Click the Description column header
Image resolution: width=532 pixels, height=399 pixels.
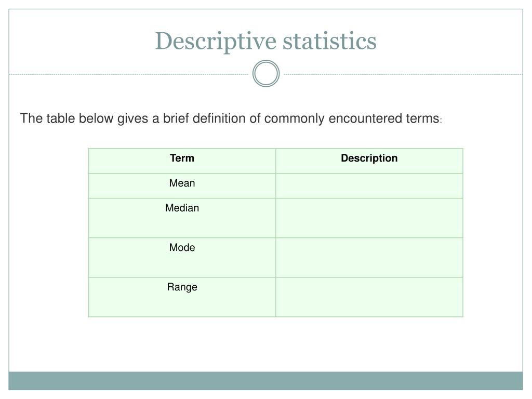[369, 161]
